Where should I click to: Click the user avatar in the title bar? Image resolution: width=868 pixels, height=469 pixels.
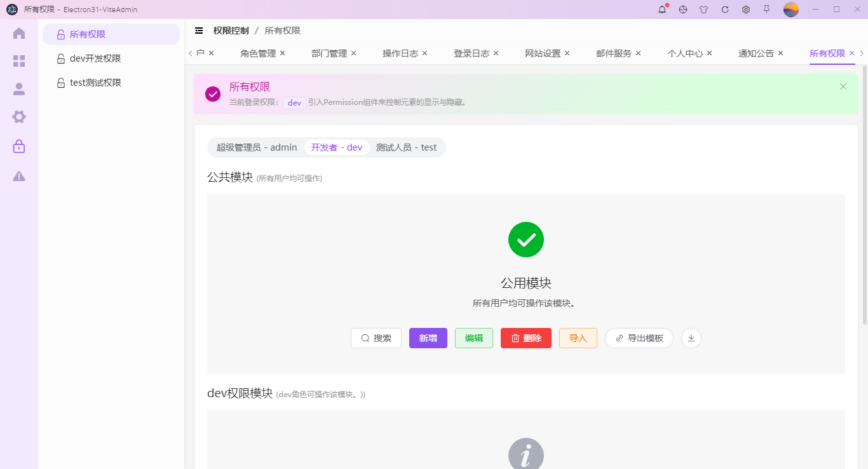point(790,10)
